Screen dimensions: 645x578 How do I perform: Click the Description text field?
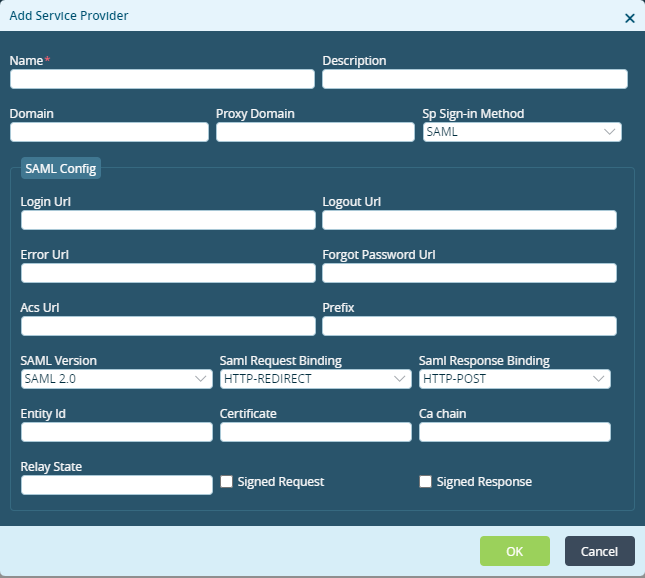(474, 79)
